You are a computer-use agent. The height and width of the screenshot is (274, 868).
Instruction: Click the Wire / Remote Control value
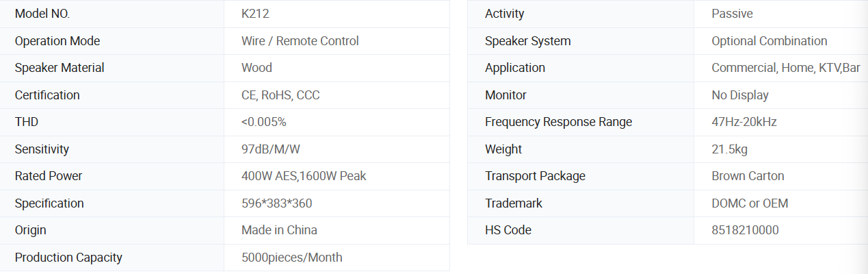[300, 41]
